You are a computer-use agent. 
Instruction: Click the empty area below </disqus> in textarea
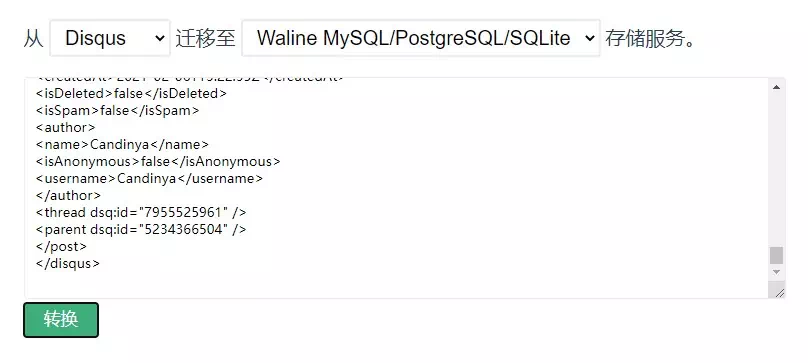[x=397, y=284]
